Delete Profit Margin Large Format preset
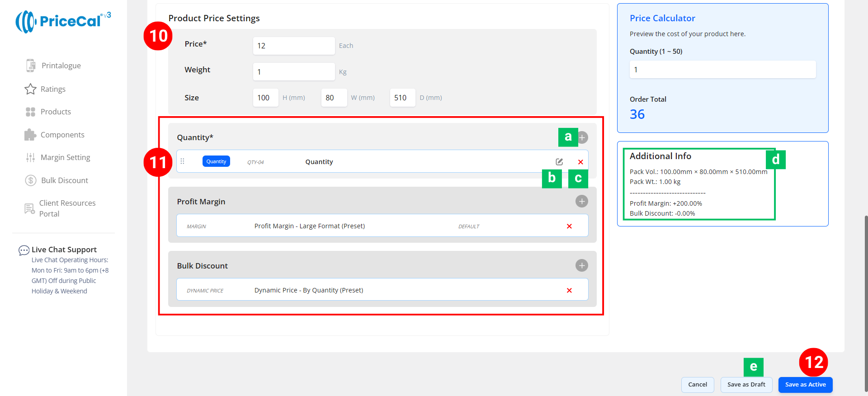The width and height of the screenshot is (868, 396). click(x=569, y=226)
